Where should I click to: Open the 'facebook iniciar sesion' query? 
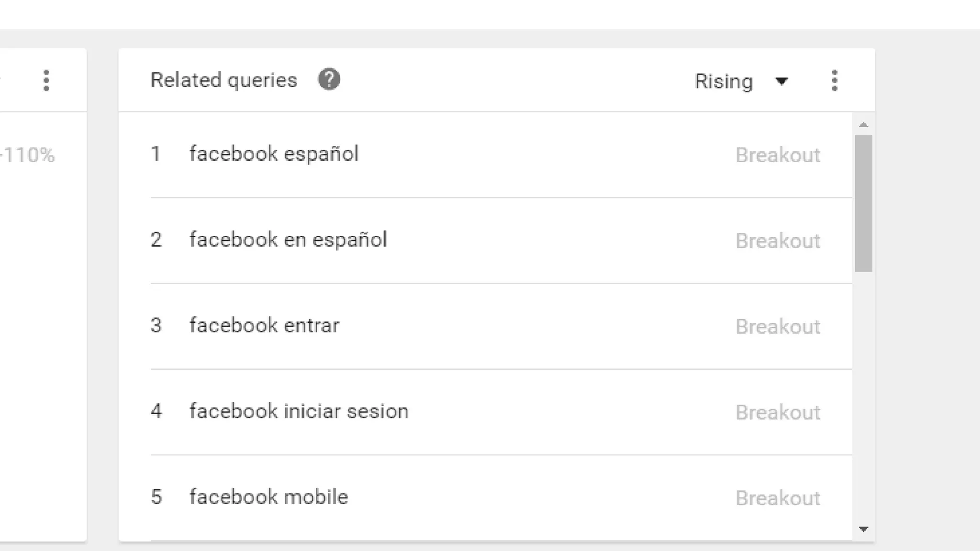[x=299, y=411]
